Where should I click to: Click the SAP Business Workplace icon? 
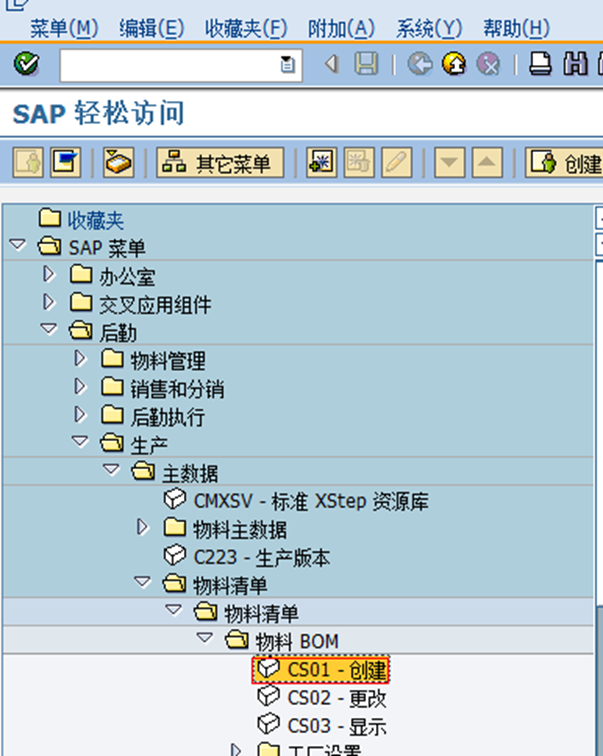[119, 162]
